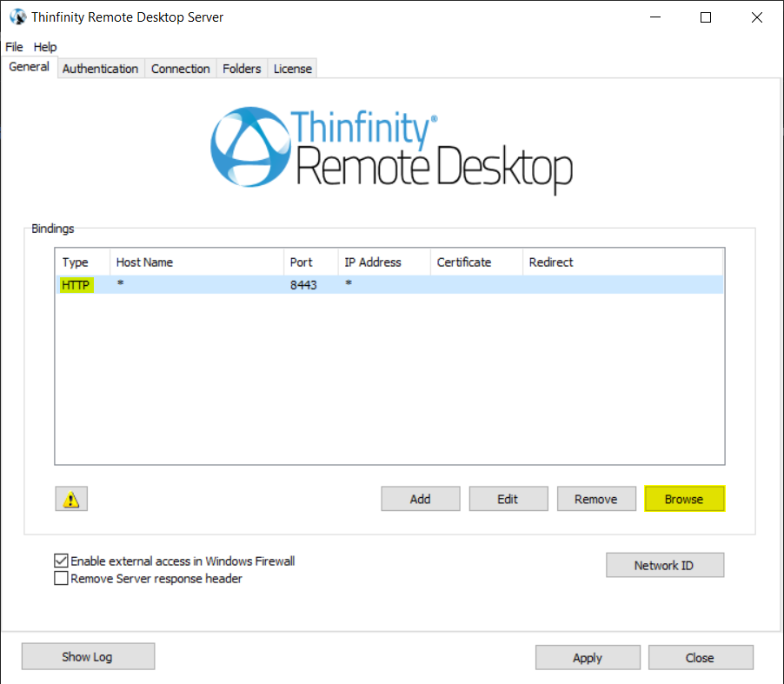Screen dimensions: 784x684
Task: Switch to the General tab
Action: pos(29,67)
